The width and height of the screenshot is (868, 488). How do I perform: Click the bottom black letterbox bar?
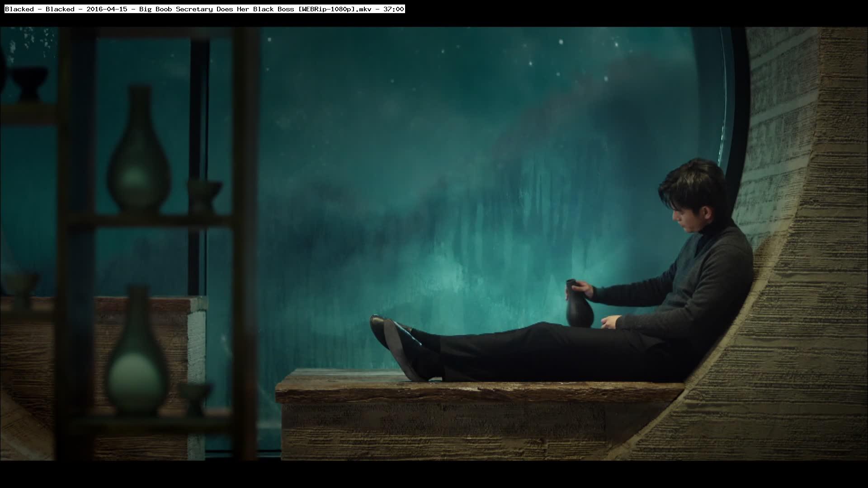(x=434, y=474)
